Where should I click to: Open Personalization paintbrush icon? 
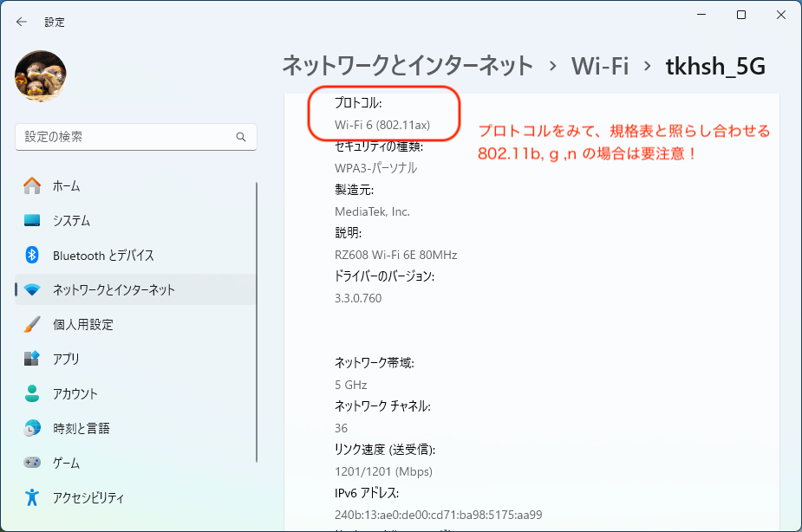[32, 324]
